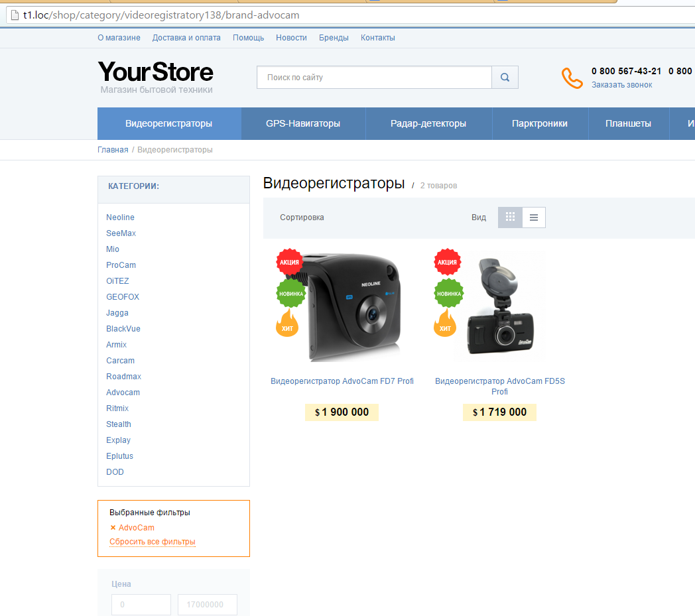
Task: Click the search magnifier icon button
Action: 505,78
